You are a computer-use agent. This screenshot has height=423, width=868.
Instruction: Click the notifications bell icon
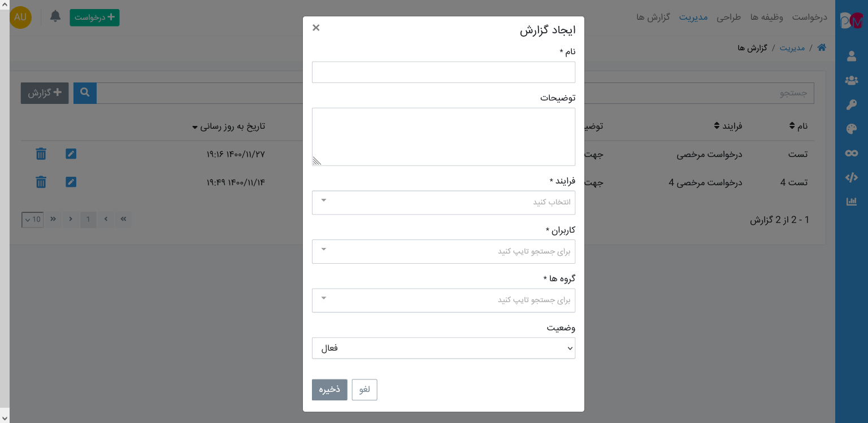point(55,16)
